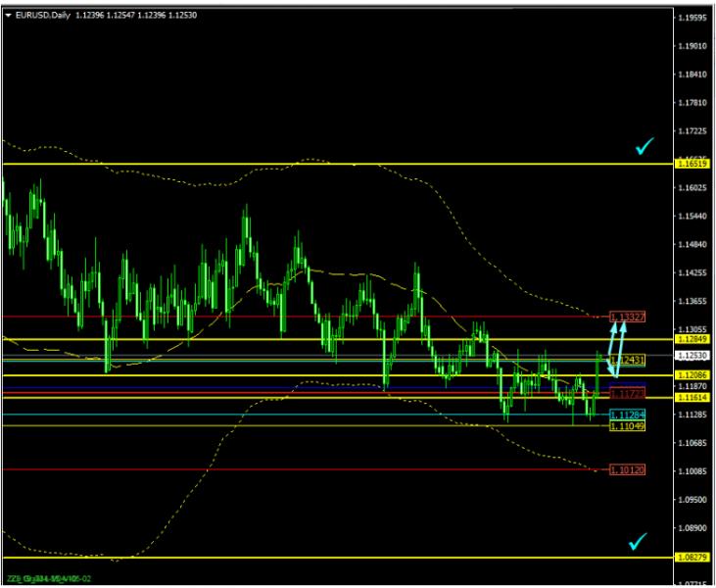
Task: Click the 1.09500 value on price scale
Action: tap(692, 500)
